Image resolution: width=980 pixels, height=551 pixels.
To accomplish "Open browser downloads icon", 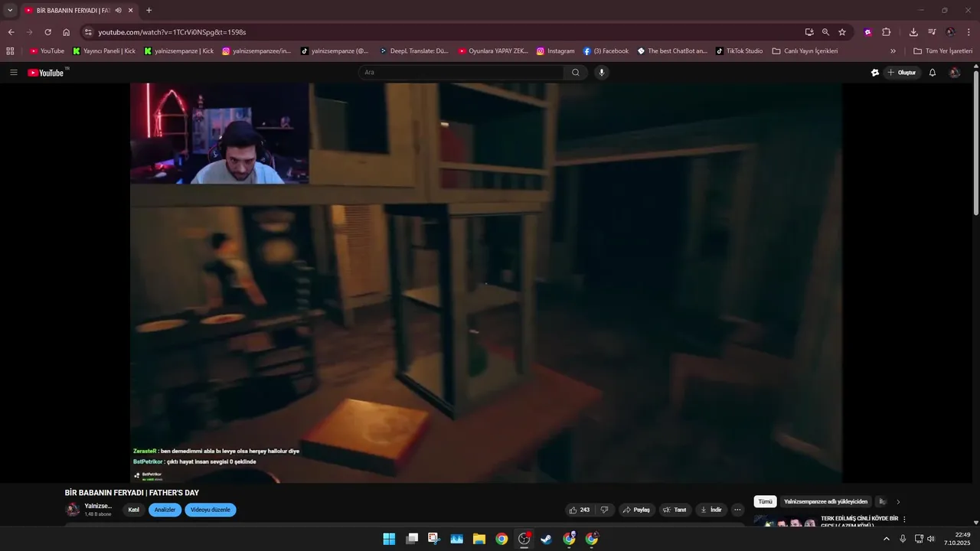I will pyautogui.click(x=913, y=32).
